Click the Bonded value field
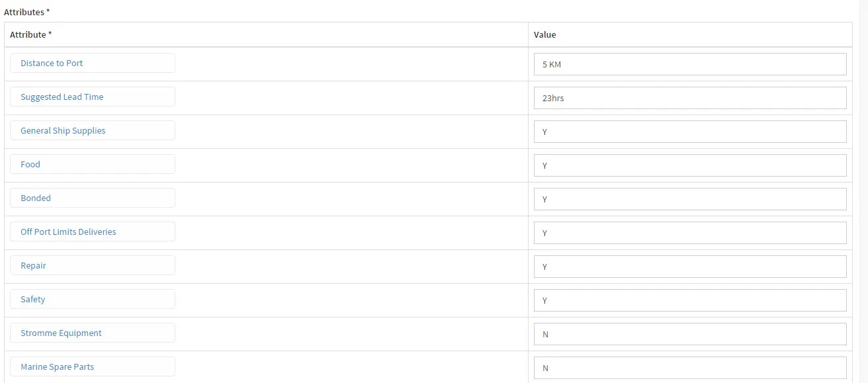Screen dimensions: 868x383 [689, 200]
